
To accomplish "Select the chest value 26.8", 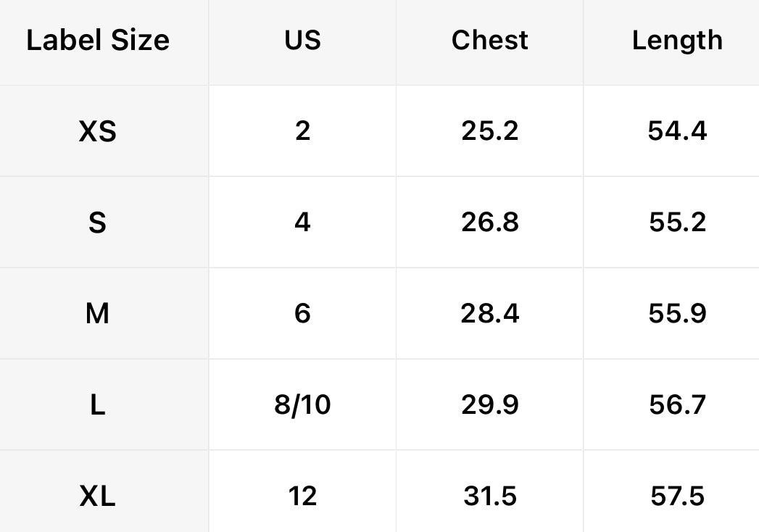I will (x=489, y=223).
